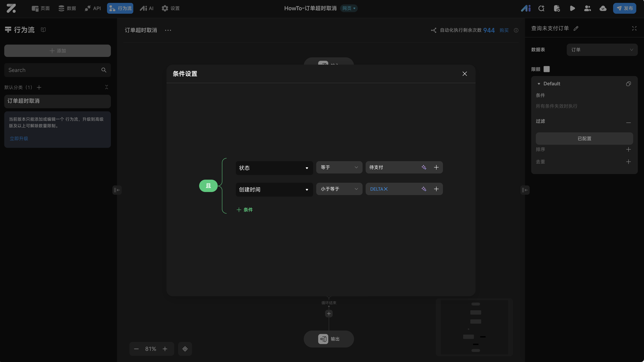Viewport: 644px width, 362px height.
Task: Click the 发布 publish button
Action: tap(624, 8)
